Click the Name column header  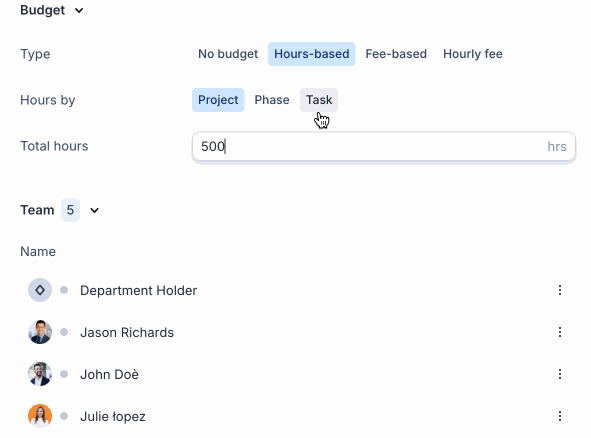(x=38, y=251)
